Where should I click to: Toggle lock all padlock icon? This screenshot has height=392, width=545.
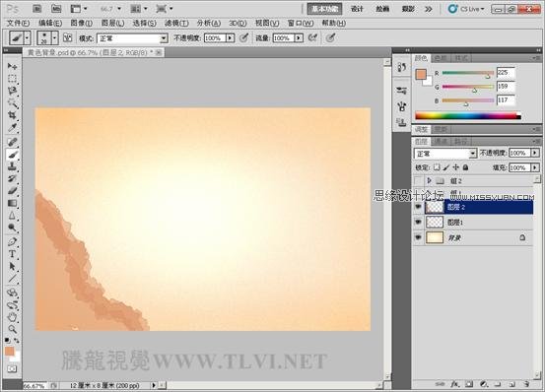pyautogui.click(x=466, y=167)
